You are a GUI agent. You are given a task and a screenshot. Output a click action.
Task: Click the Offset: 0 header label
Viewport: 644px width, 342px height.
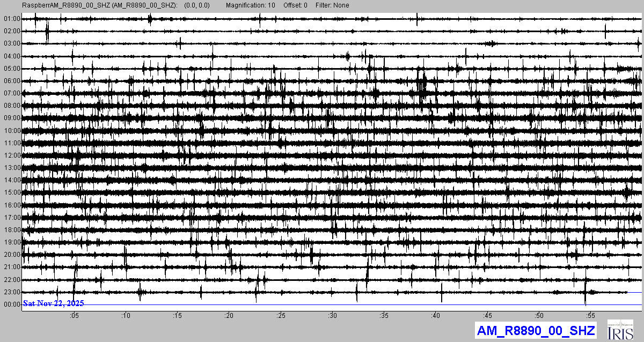(x=295, y=5)
